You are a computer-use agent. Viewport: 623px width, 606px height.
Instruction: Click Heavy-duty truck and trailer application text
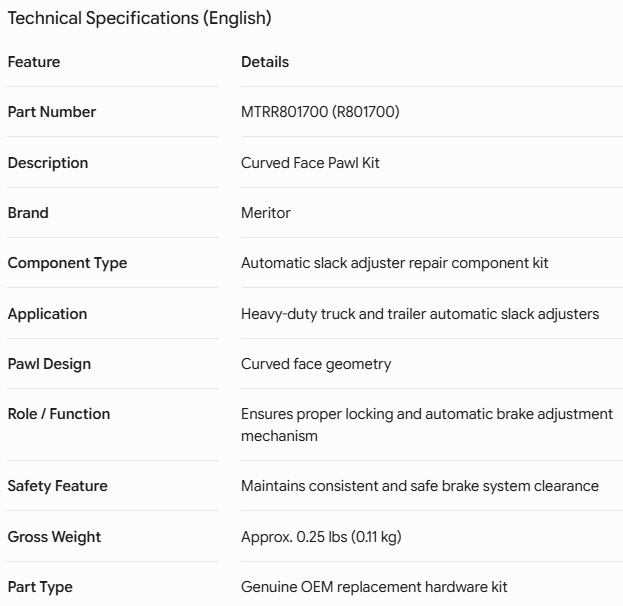point(420,314)
